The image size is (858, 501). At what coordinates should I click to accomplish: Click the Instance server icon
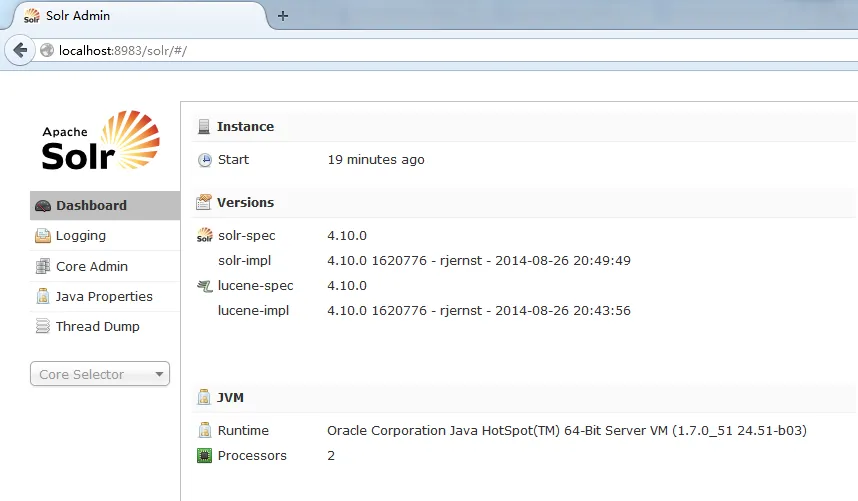pyautogui.click(x=204, y=126)
